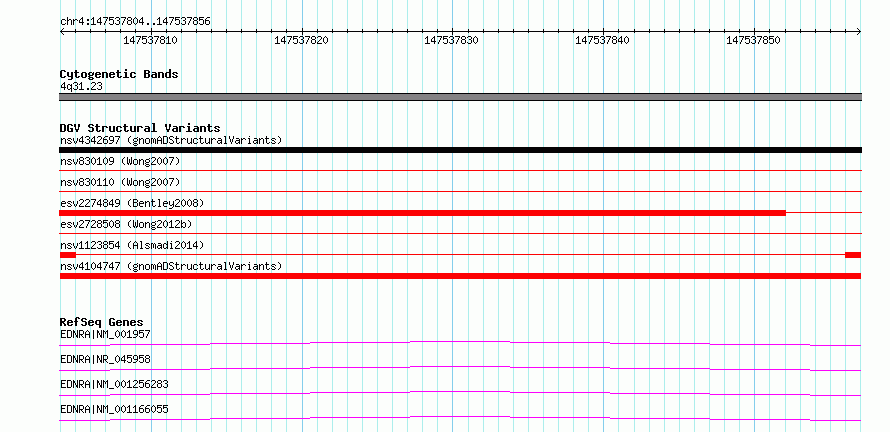Image resolution: width=890 pixels, height=432 pixels.
Task: Open the esv2728508 (Wong2012b) variant label
Action: point(126,224)
